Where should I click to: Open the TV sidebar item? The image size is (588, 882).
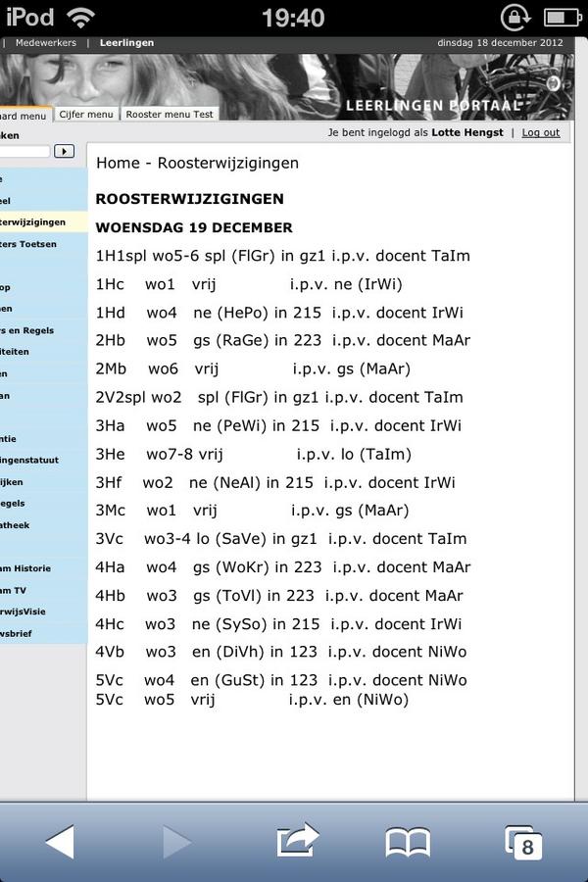(x=43, y=591)
